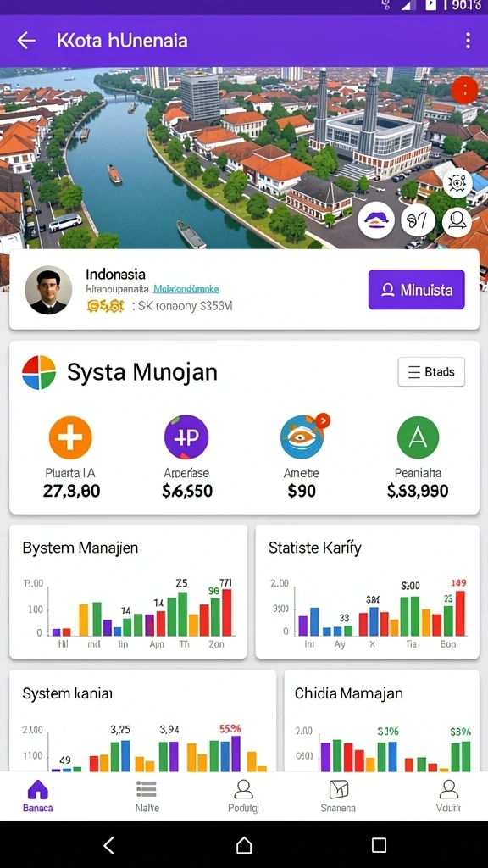The width and height of the screenshot is (488, 868).
Task: Tap the orange plus Pluerta IA icon
Action: 70,437
